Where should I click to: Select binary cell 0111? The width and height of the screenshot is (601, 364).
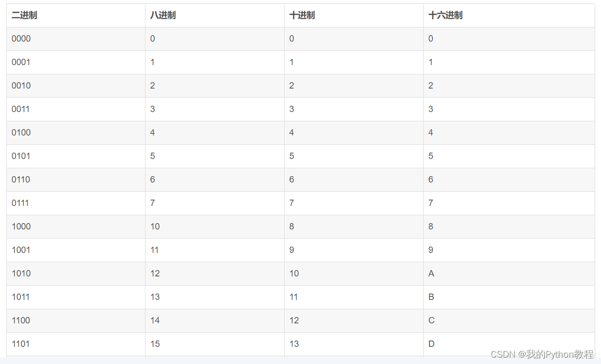pyautogui.click(x=21, y=203)
